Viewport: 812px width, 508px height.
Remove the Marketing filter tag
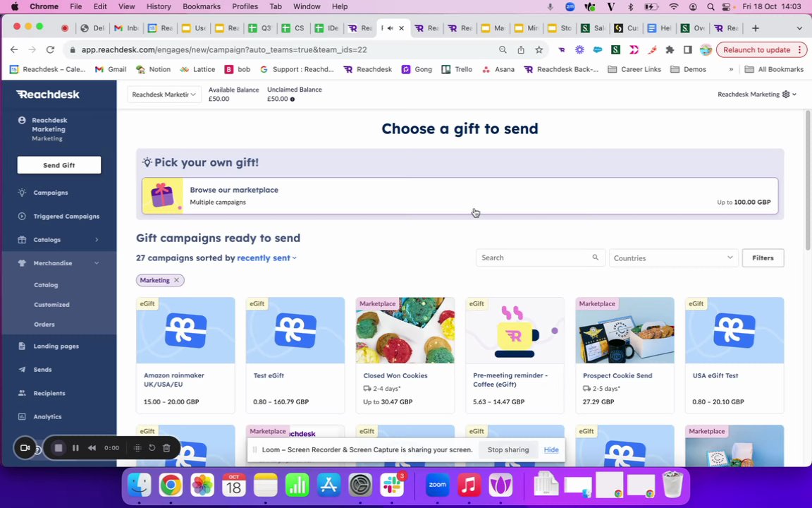pyautogui.click(x=177, y=280)
